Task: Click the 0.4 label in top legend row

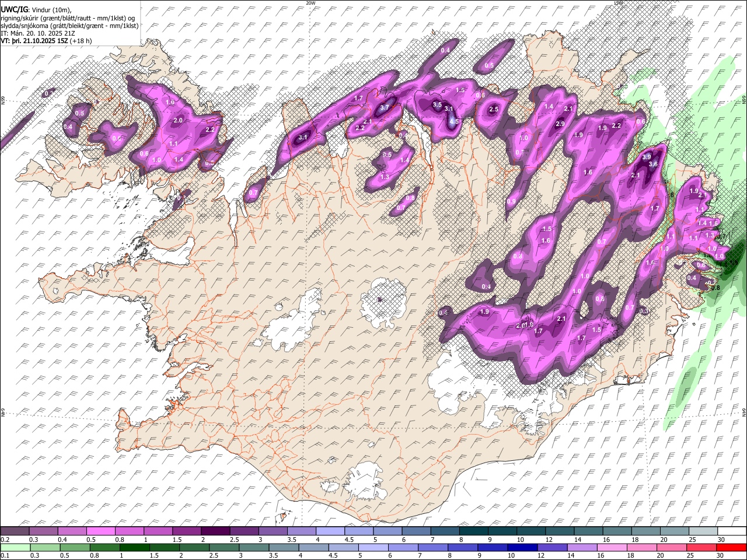Action: pyautogui.click(x=63, y=540)
